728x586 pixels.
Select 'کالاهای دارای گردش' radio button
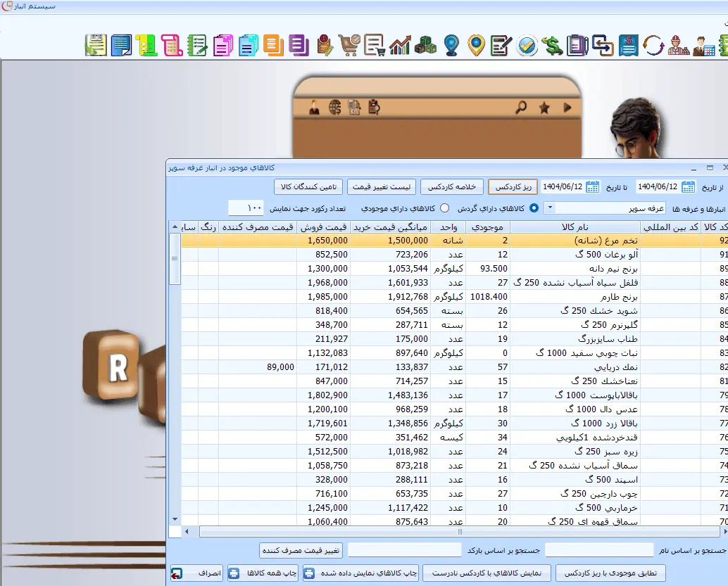click(534, 208)
